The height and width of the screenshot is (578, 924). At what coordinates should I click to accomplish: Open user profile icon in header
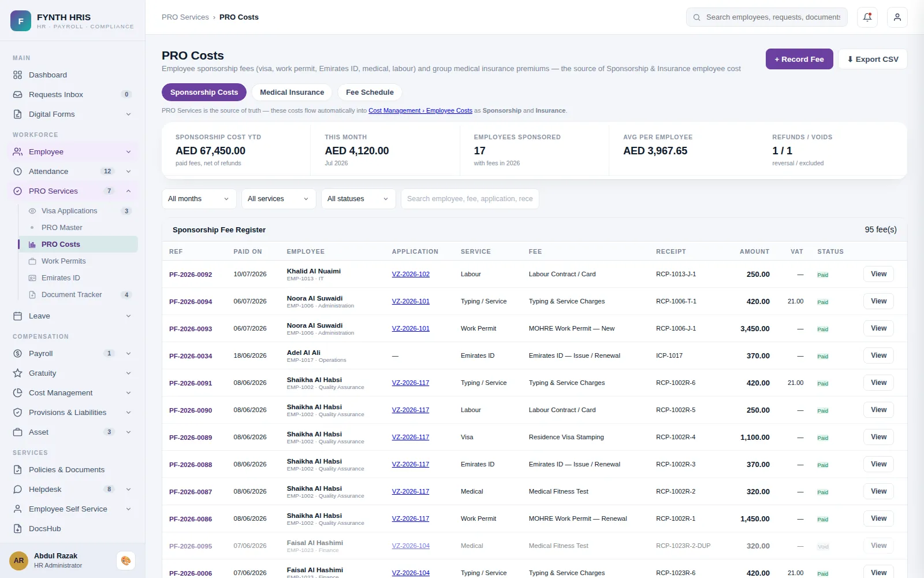(x=897, y=17)
